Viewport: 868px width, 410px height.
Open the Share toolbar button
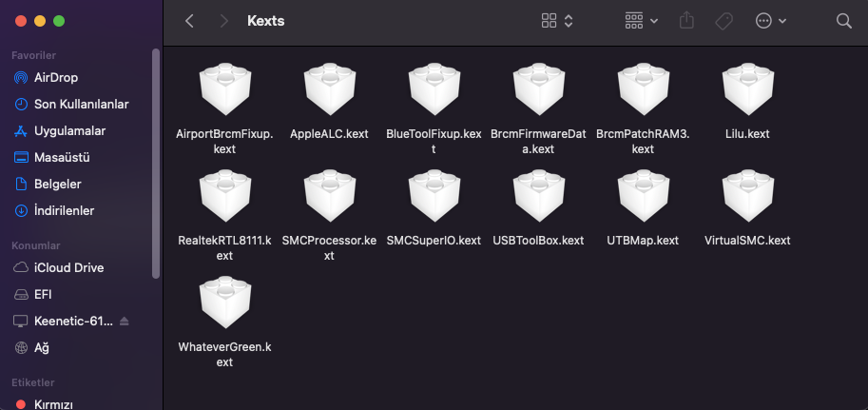(686, 21)
